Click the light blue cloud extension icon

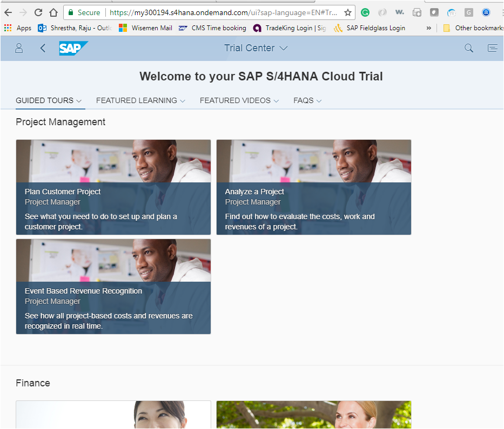click(x=452, y=12)
